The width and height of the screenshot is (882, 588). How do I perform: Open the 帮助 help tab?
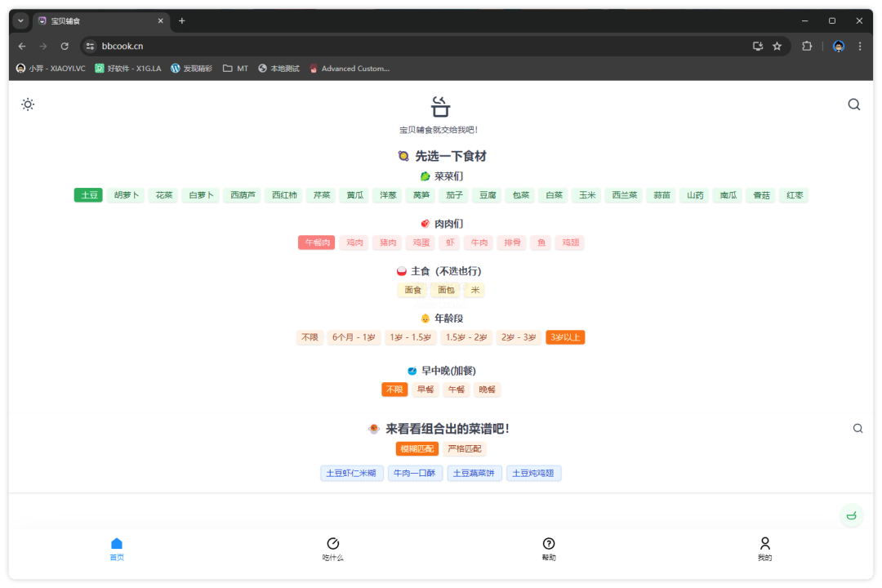tap(549, 549)
